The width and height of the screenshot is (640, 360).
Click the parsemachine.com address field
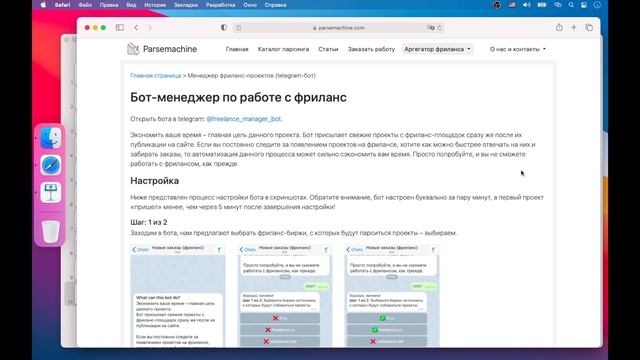339,28
